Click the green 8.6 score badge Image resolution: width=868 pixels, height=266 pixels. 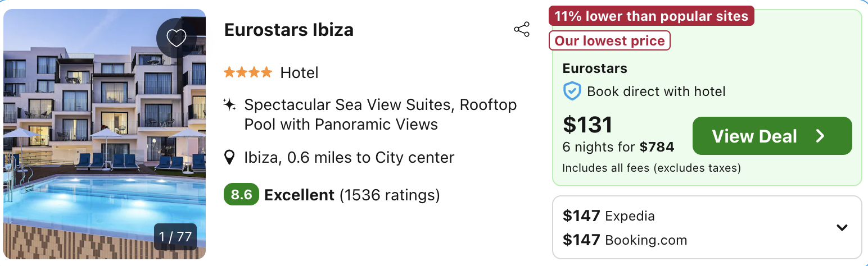coord(241,195)
